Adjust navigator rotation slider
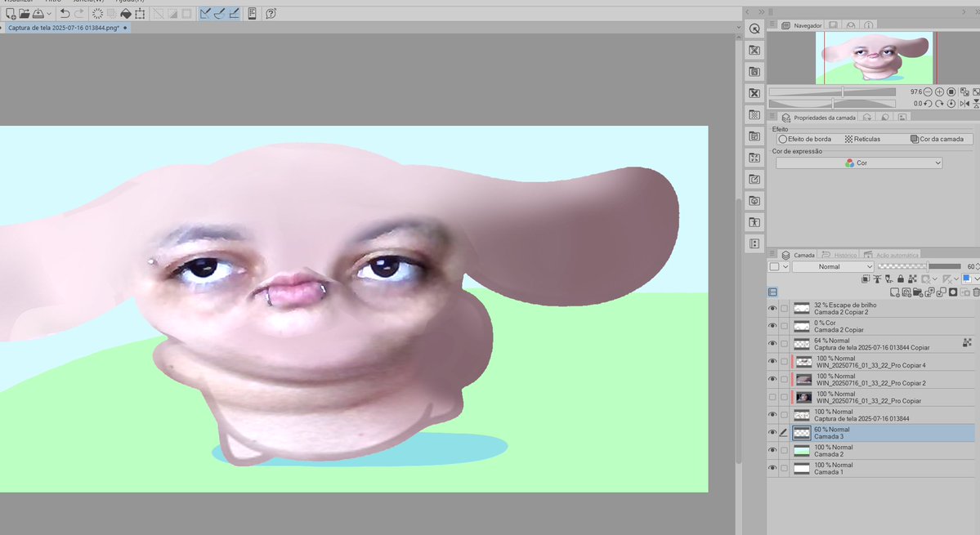The height and width of the screenshot is (535, 980). (833, 104)
